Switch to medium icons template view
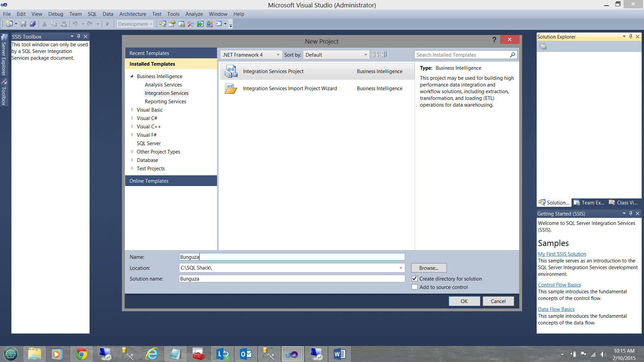The width and height of the screenshot is (644, 362). click(x=385, y=55)
